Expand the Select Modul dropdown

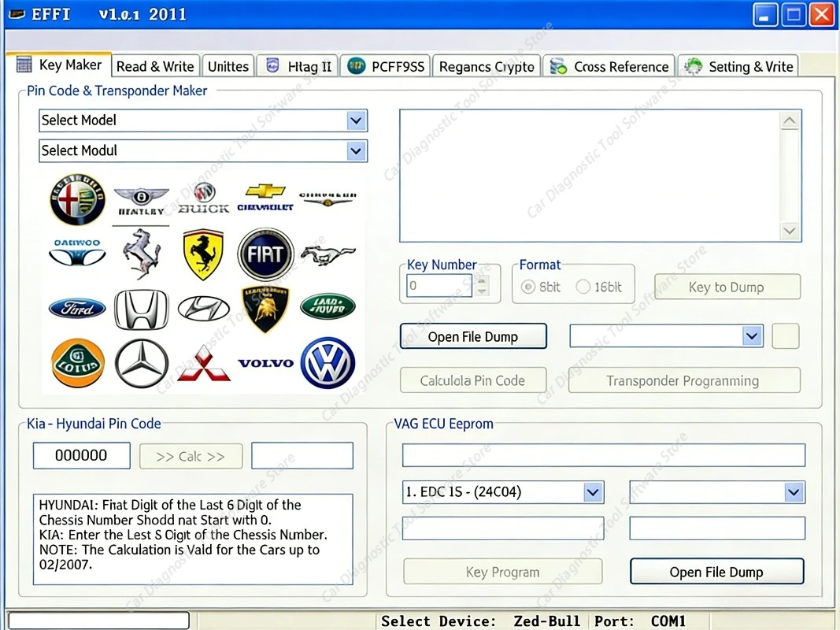(357, 151)
